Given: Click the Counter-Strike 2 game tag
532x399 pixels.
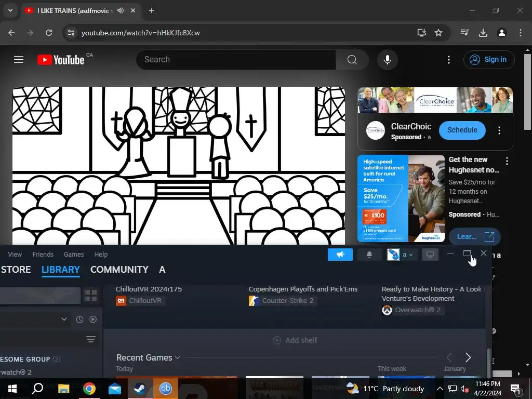Looking at the screenshot, I should coord(282,301).
